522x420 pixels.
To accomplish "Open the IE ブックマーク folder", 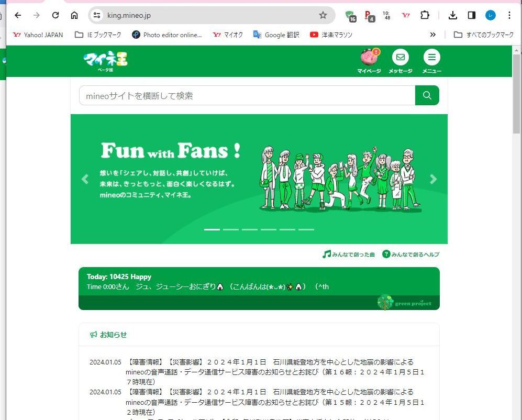I will click(98, 35).
